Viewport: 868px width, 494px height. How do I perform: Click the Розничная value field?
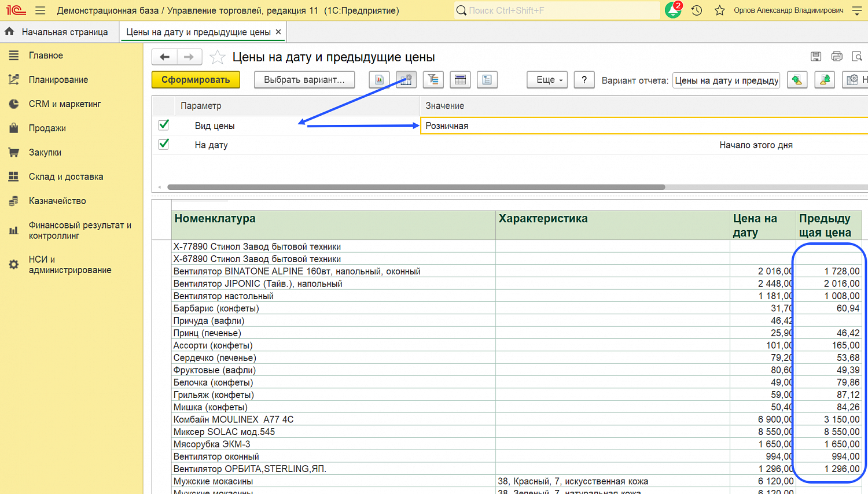click(643, 126)
